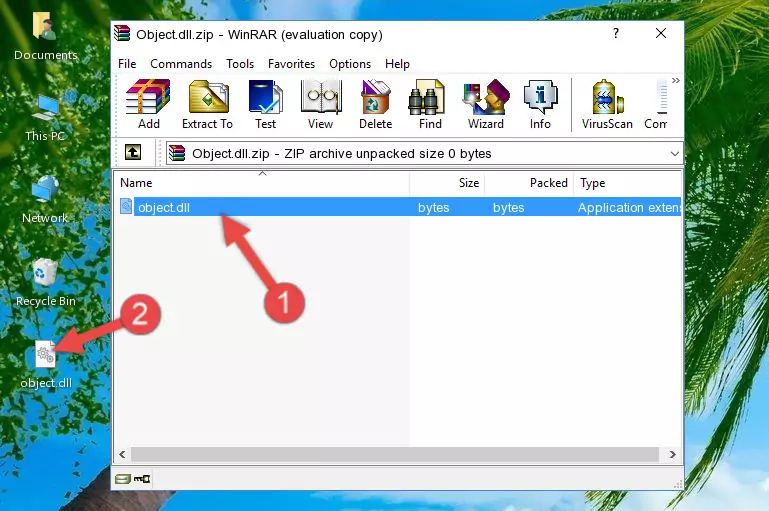The height and width of the screenshot is (511, 769).
Task: Sort by the Packed column header
Action: coord(529,183)
